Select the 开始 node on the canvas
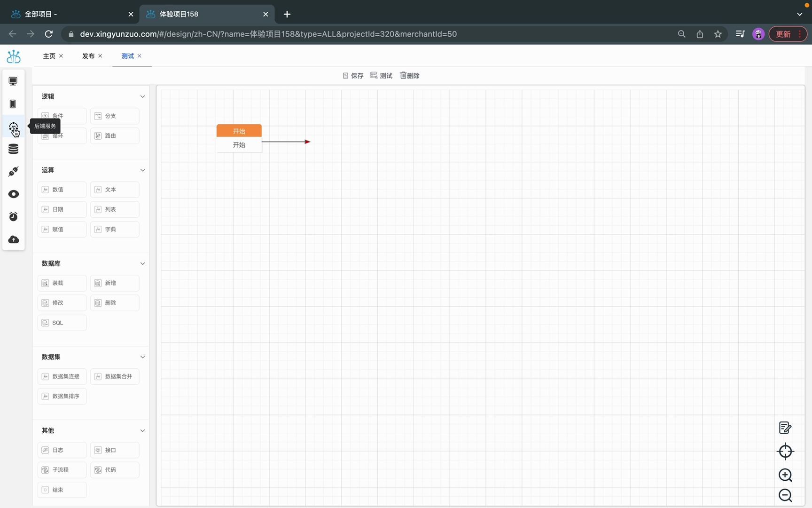 tap(239, 138)
